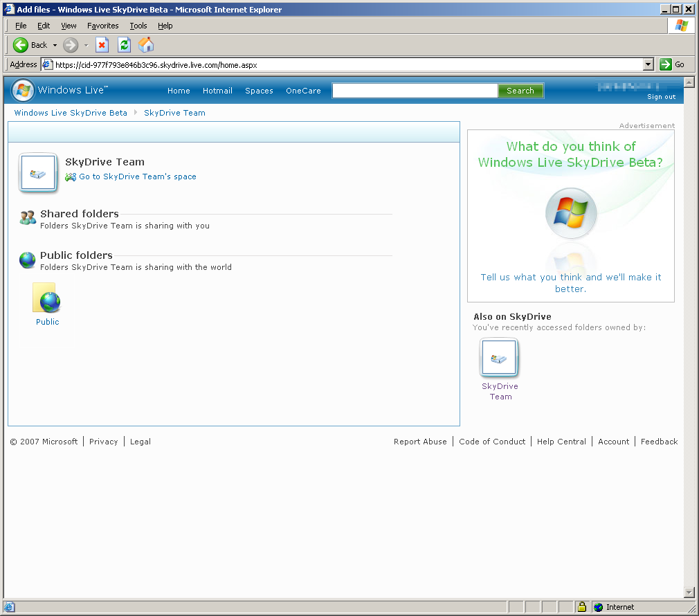
Task: Open the Public folder text link
Action: tap(47, 322)
